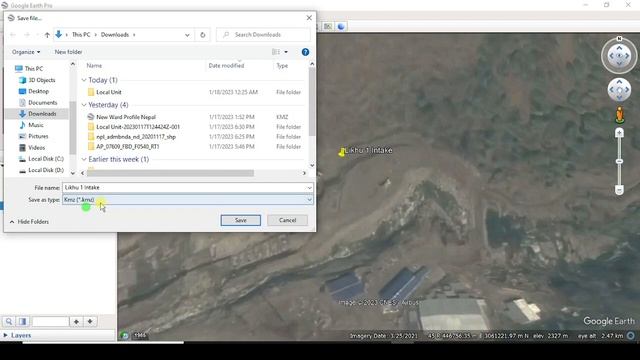Open Documents in sidebar
Viewport: 640px width, 360px height.
(x=38, y=102)
